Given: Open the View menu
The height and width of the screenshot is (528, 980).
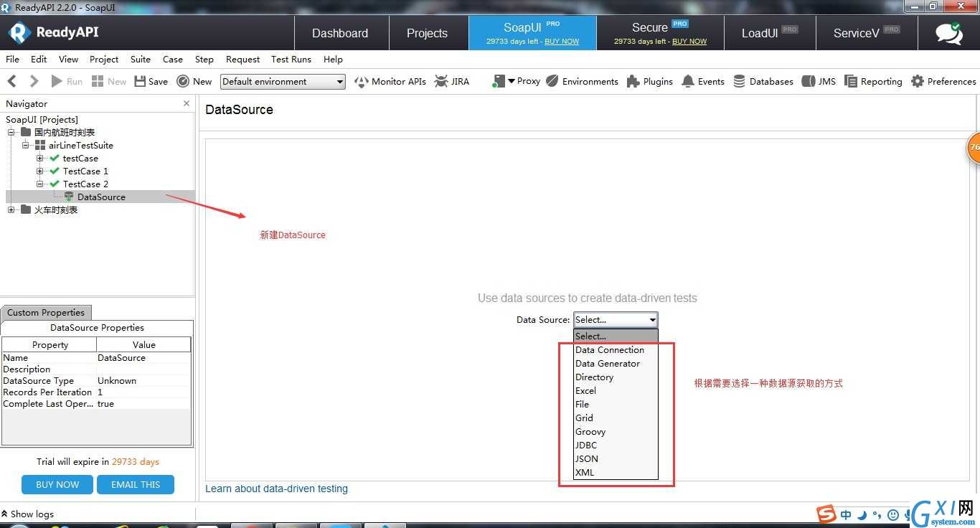Looking at the screenshot, I should coord(68,59).
